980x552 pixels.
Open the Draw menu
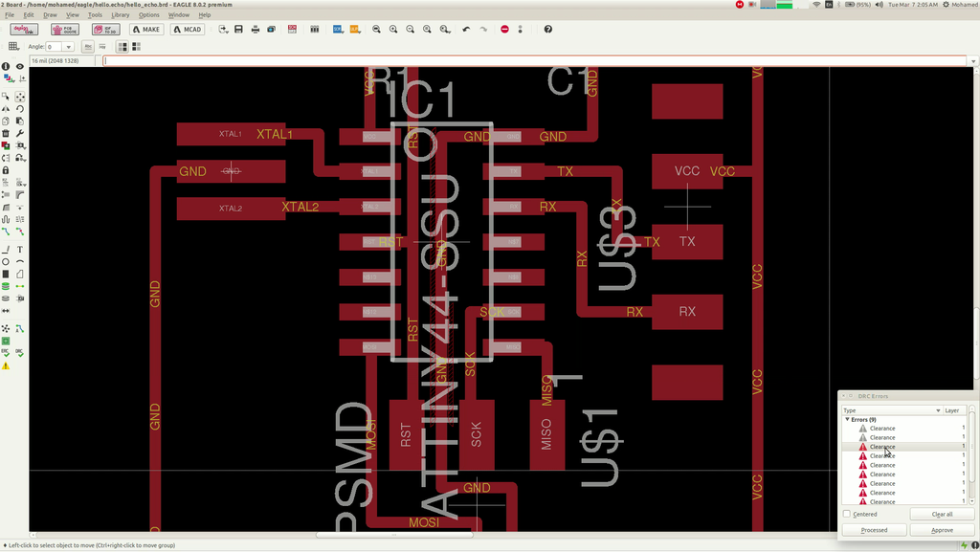click(50, 14)
